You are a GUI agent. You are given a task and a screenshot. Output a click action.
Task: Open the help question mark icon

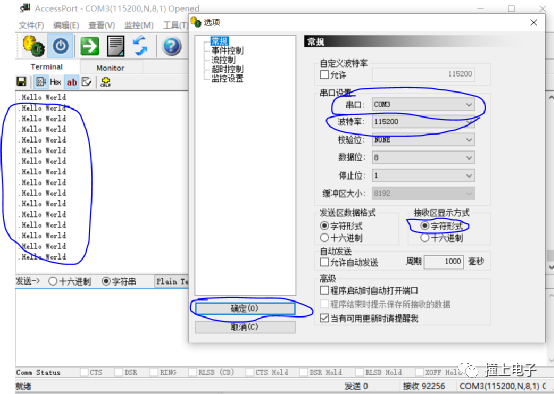click(x=172, y=46)
